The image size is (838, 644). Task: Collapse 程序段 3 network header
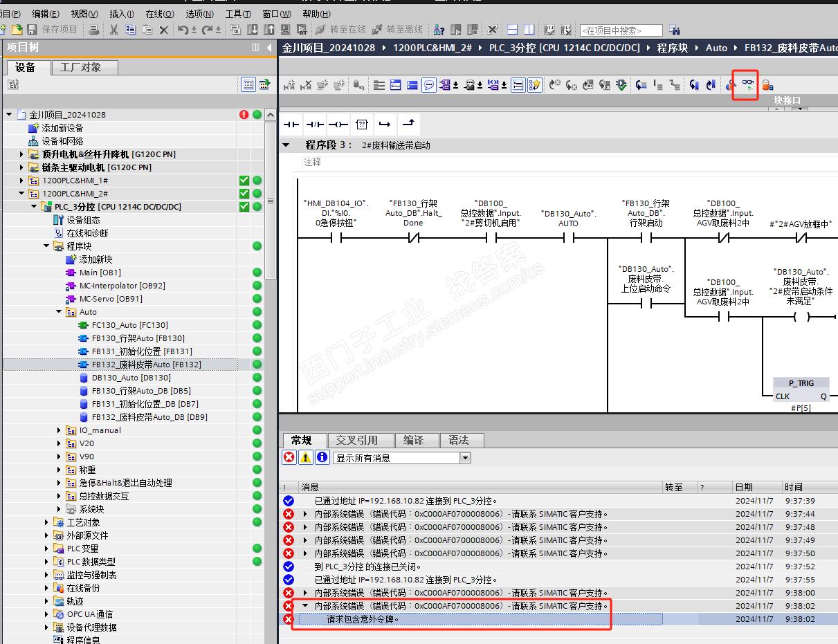tap(286, 145)
